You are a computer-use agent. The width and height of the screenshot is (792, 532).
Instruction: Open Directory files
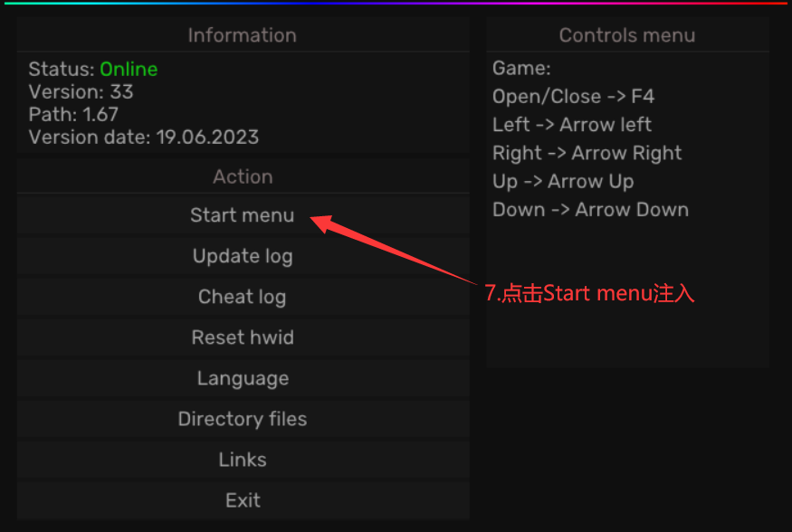(242, 419)
